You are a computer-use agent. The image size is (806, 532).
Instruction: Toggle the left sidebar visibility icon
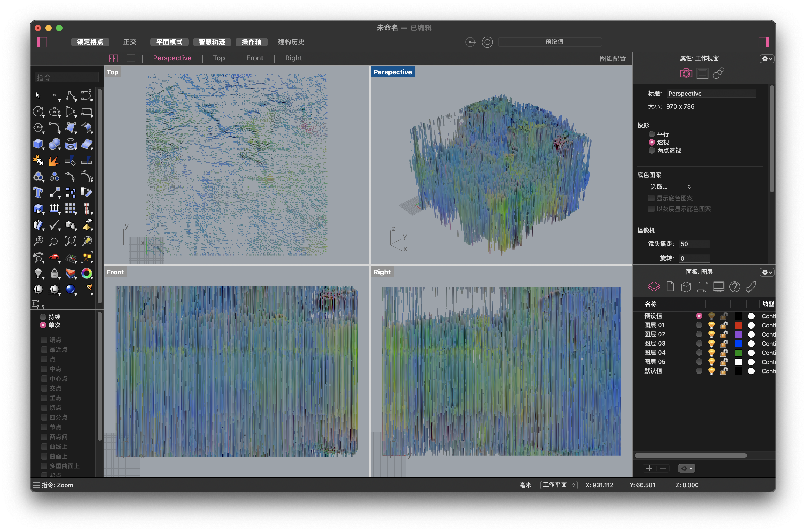click(x=42, y=42)
